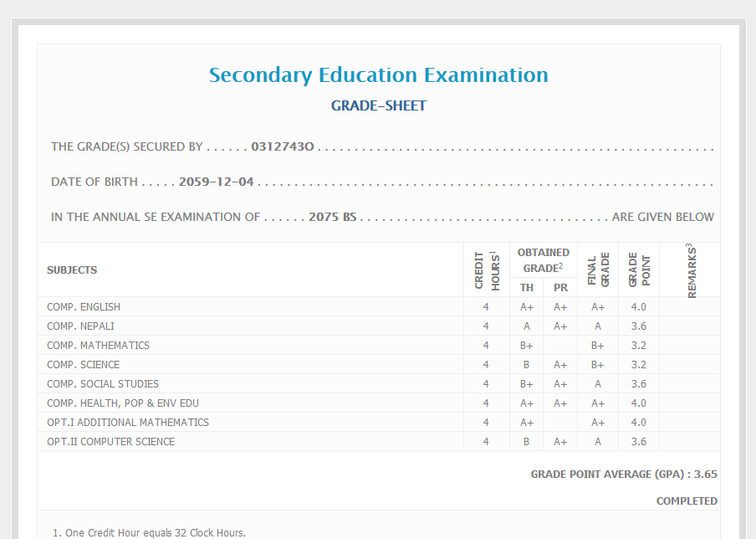Click the COMP. SOCIAL STUDIES subject name

point(103,384)
